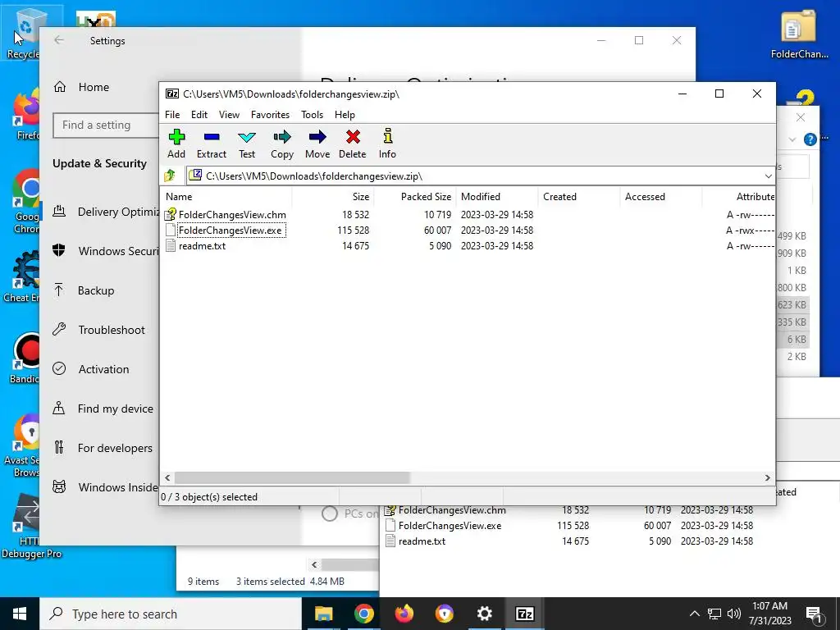Open File Explorer from the taskbar
Screen dimensions: 840x630
tap(323, 614)
